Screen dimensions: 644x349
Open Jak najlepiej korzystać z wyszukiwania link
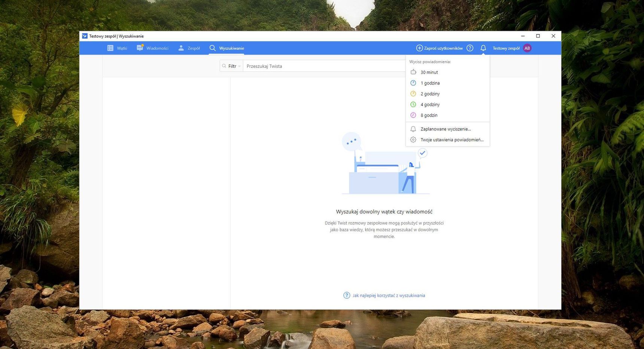(x=389, y=295)
